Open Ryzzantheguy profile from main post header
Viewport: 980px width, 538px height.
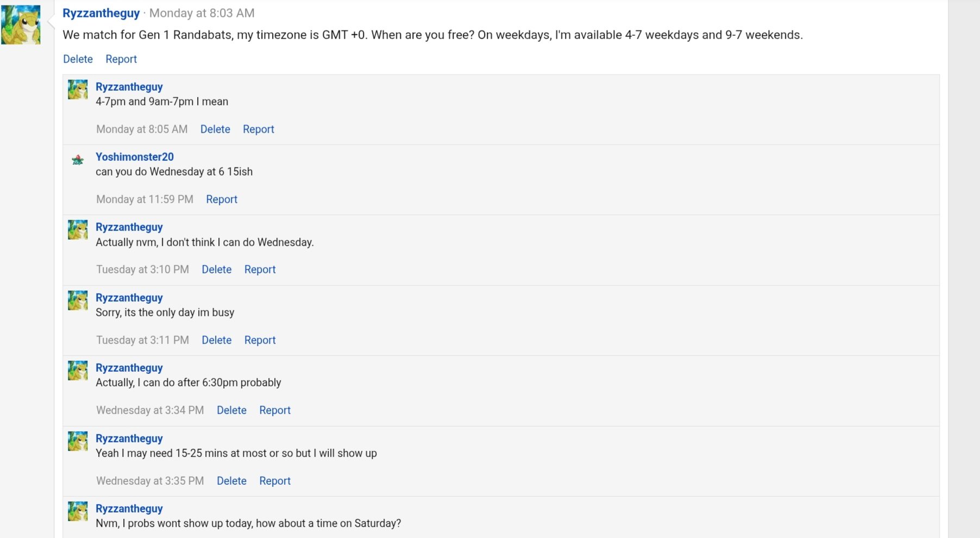pyautogui.click(x=101, y=13)
